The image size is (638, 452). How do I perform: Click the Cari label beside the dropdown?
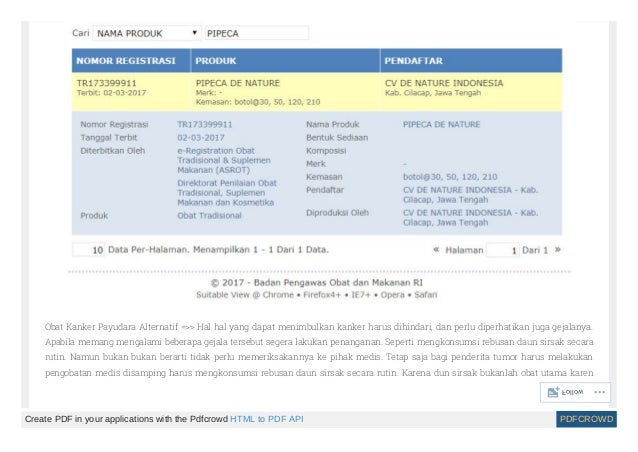click(81, 33)
